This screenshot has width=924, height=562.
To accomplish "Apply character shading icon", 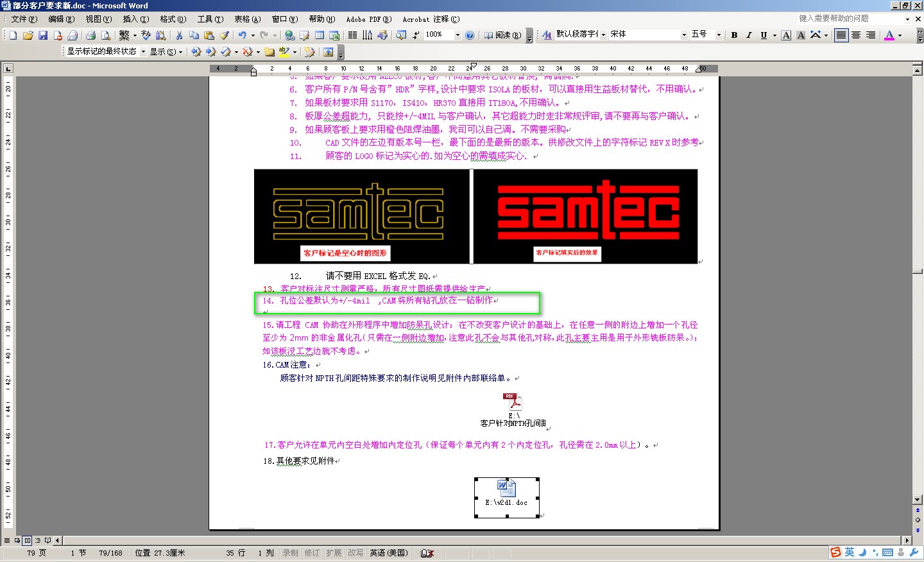I will pyautogui.click(x=801, y=35).
